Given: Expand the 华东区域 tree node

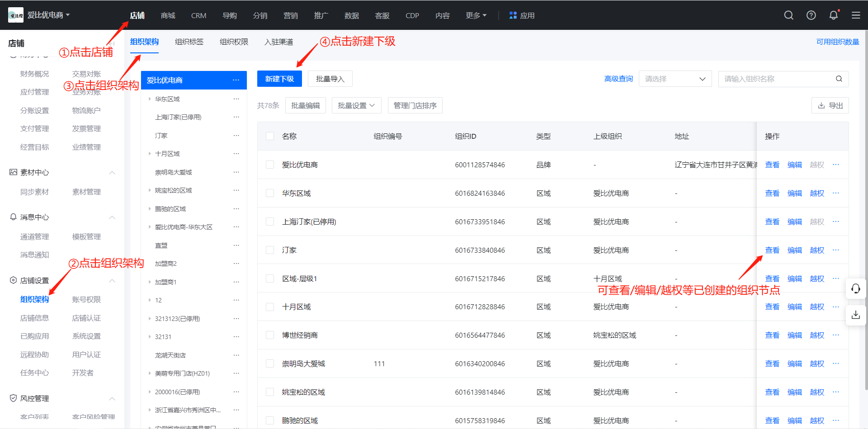Looking at the screenshot, I should click(x=150, y=99).
